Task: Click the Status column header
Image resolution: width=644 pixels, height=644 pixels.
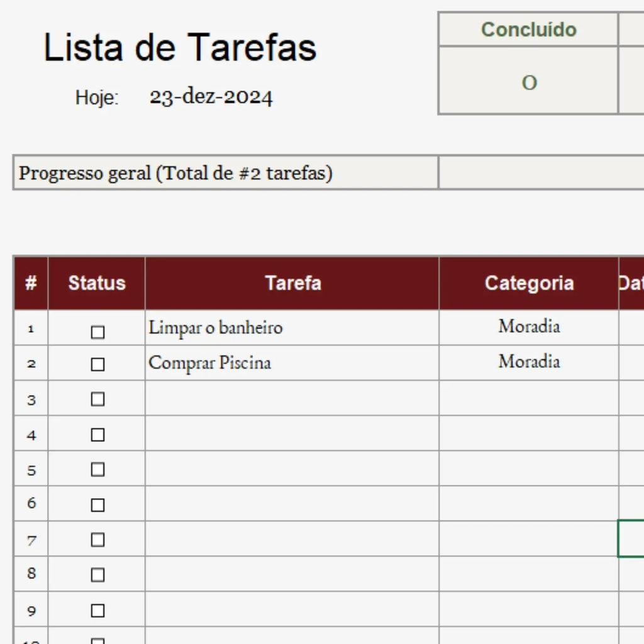Action: 96,283
